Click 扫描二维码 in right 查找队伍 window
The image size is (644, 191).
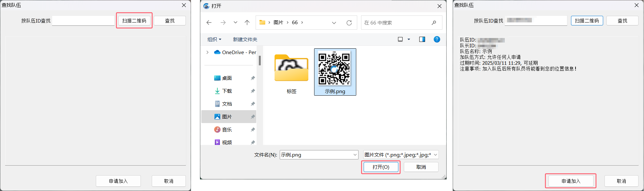(x=587, y=21)
